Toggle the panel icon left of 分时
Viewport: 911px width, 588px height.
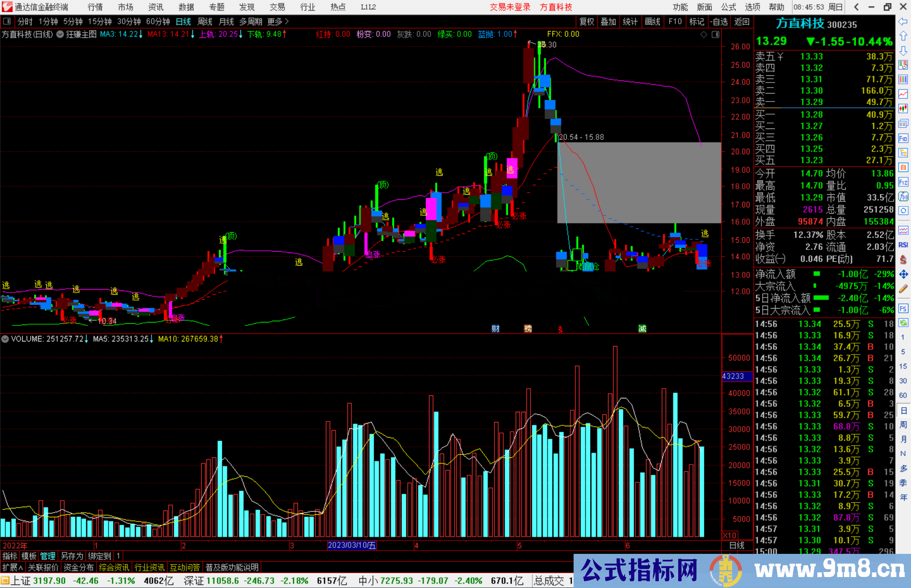click(7, 21)
